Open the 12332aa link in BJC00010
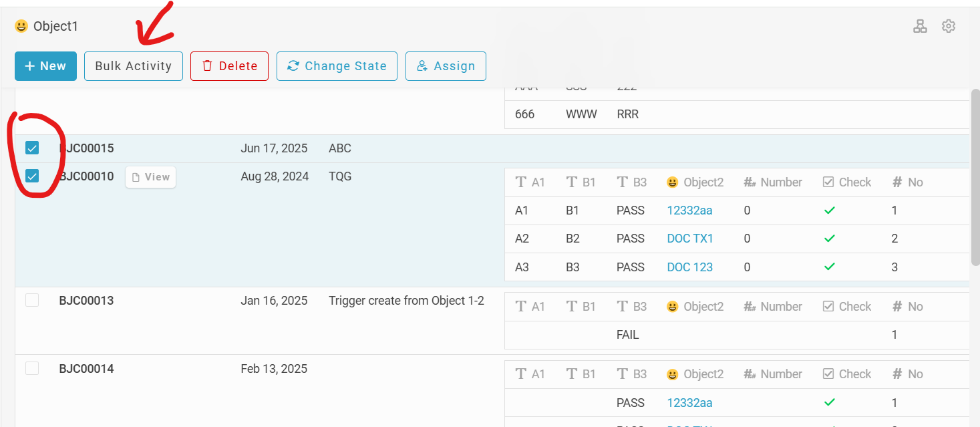 pyautogui.click(x=689, y=210)
